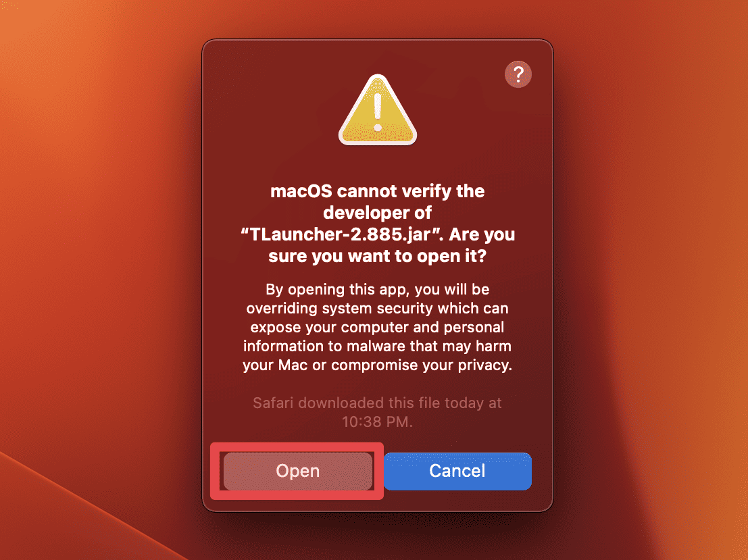This screenshot has height=560, width=748.
Task: Click the exclamation mark inside warning icon
Action: [378, 113]
